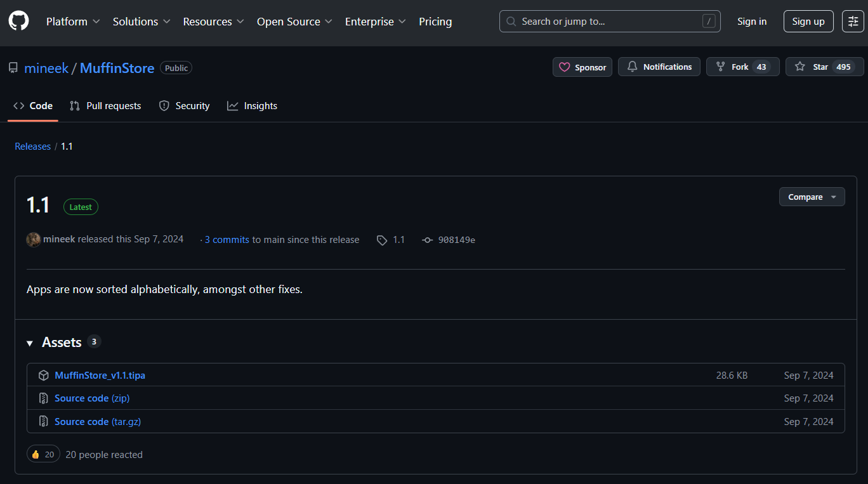868x484 pixels.
Task: Expand the Platform menu
Action: 73,22
